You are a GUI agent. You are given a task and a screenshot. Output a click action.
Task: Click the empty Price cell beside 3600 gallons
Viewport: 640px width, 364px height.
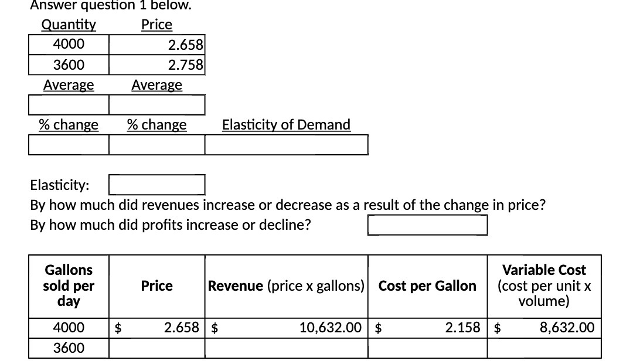pyautogui.click(x=156, y=348)
